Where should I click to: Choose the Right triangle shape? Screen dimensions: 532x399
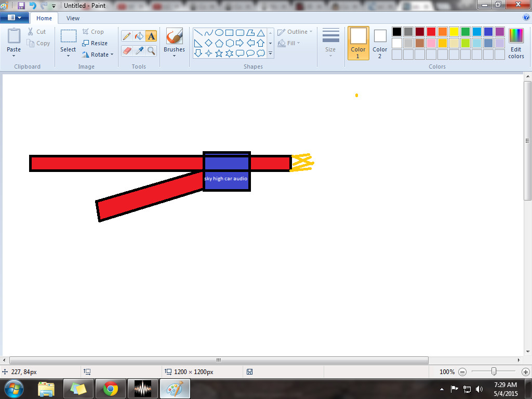[198, 43]
